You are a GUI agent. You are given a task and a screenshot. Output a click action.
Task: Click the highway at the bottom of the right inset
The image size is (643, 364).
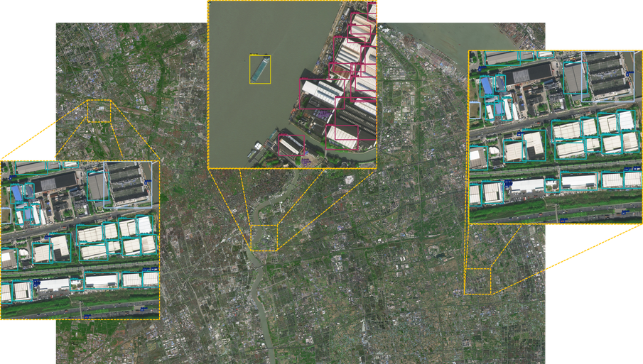coord(555,215)
